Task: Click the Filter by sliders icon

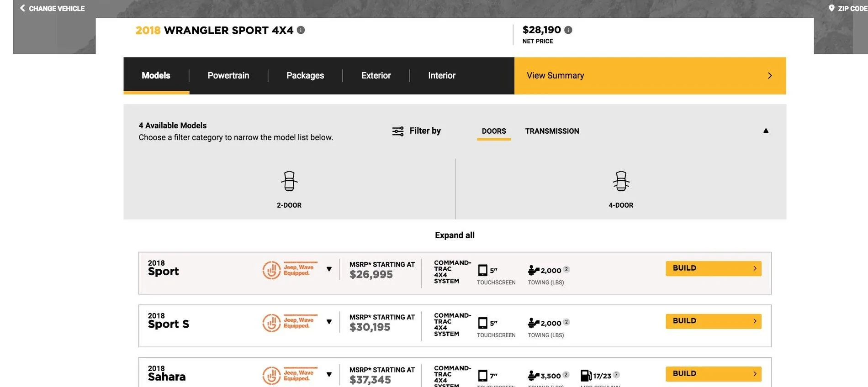Action: point(398,131)
